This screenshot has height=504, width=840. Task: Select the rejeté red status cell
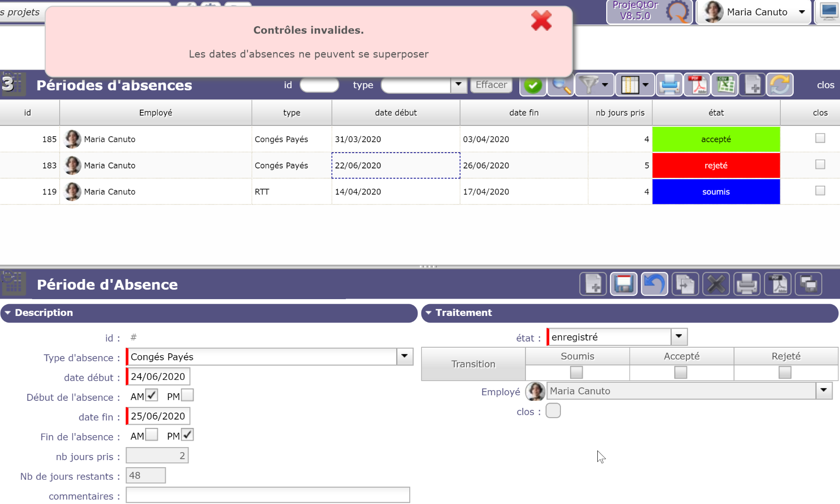coord(716,166)
